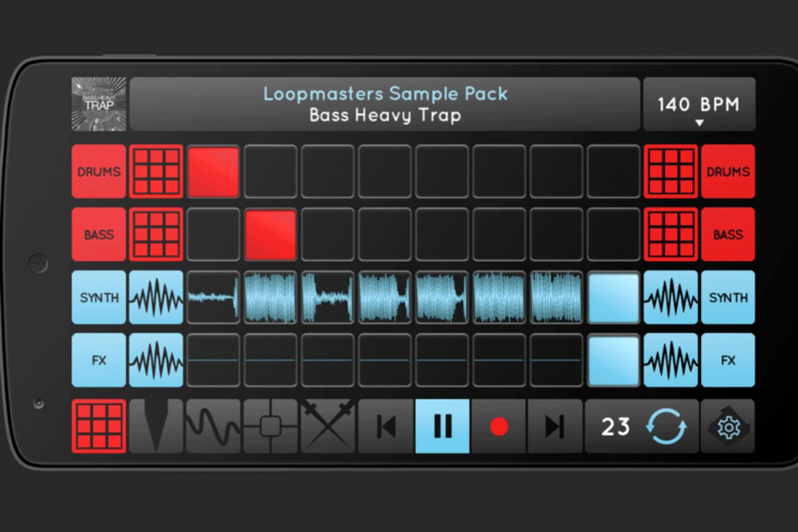Select the crossed-needles DJ mode icon
The width and height of the screenshot is (798, 532).
(327, 427)
